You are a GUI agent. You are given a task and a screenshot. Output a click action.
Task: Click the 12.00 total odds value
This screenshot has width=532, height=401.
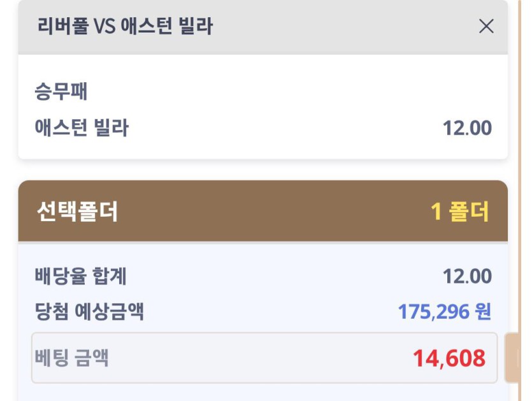467,277
